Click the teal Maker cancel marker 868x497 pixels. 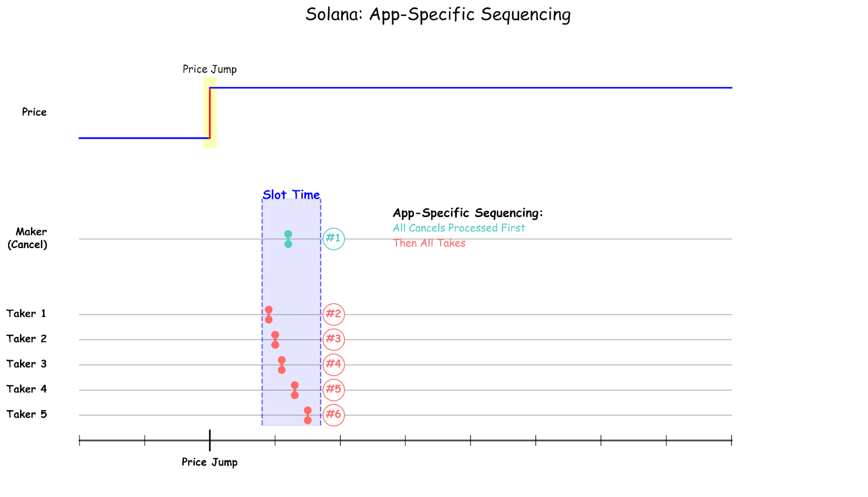point(288,239)
